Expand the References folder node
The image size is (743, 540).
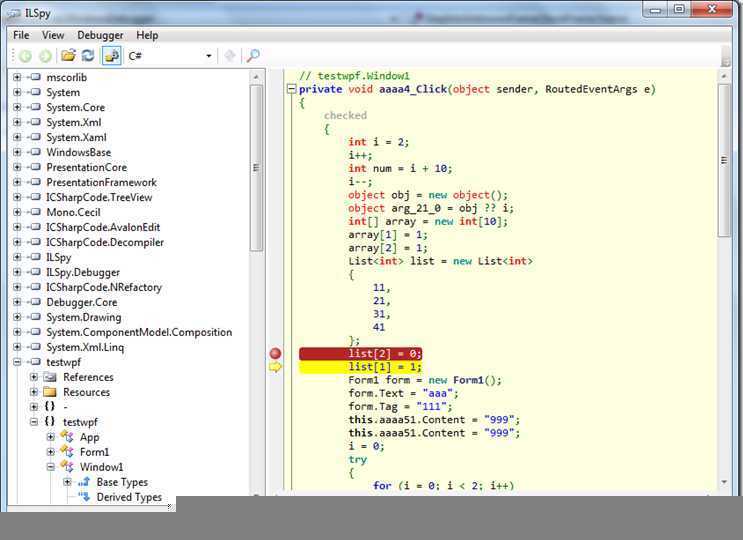tap(34, 377)
